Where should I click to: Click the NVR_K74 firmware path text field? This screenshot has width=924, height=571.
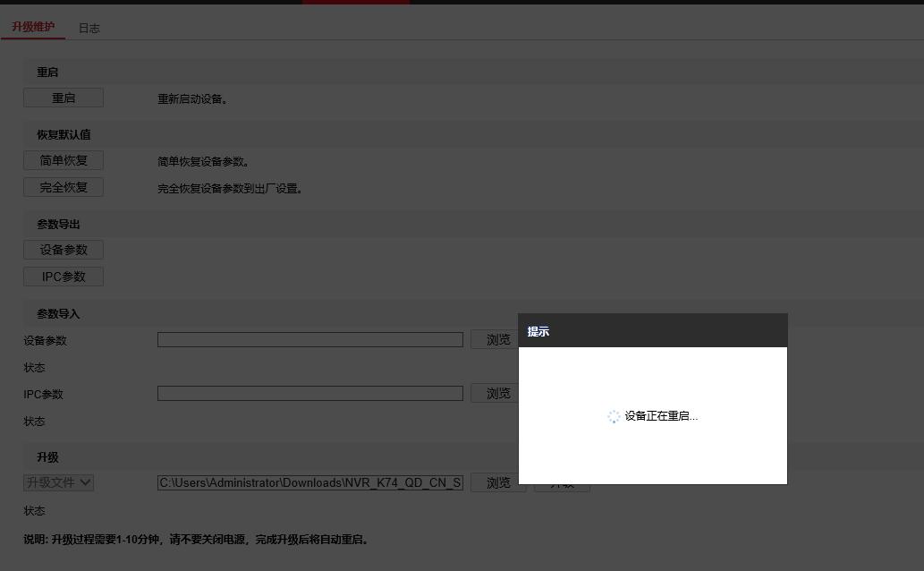(309, 482)
